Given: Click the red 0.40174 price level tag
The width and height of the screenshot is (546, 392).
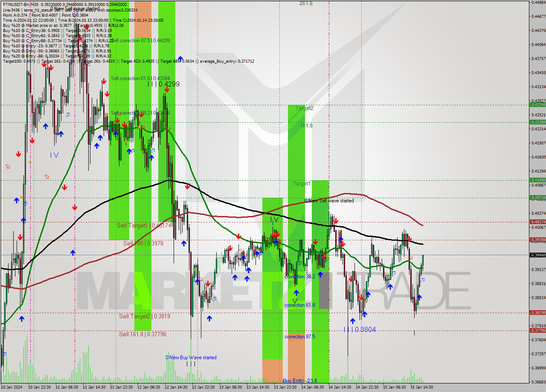Looking at the screenshot, I should pos(537,222).
